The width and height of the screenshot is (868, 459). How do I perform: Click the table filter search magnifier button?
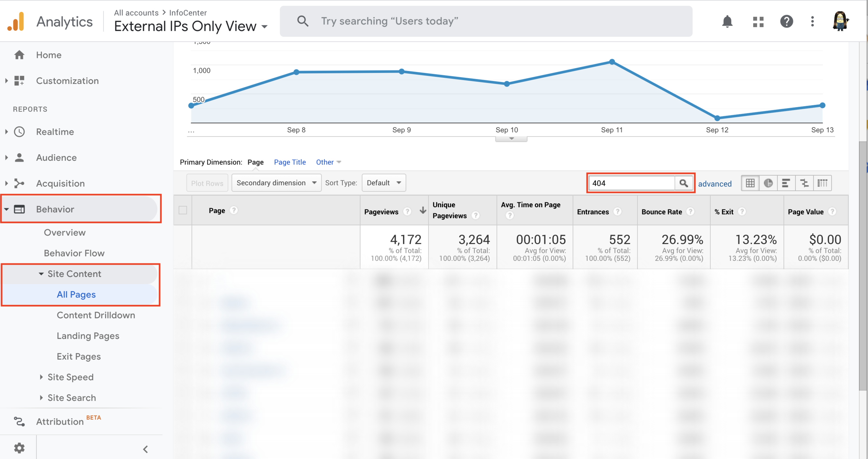[683, 183]
